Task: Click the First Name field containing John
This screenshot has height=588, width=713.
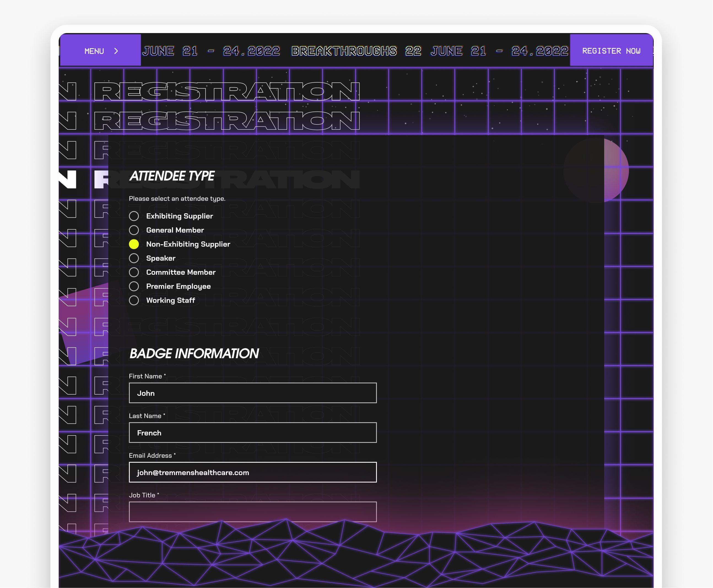Action: click(x=252, y=393)
